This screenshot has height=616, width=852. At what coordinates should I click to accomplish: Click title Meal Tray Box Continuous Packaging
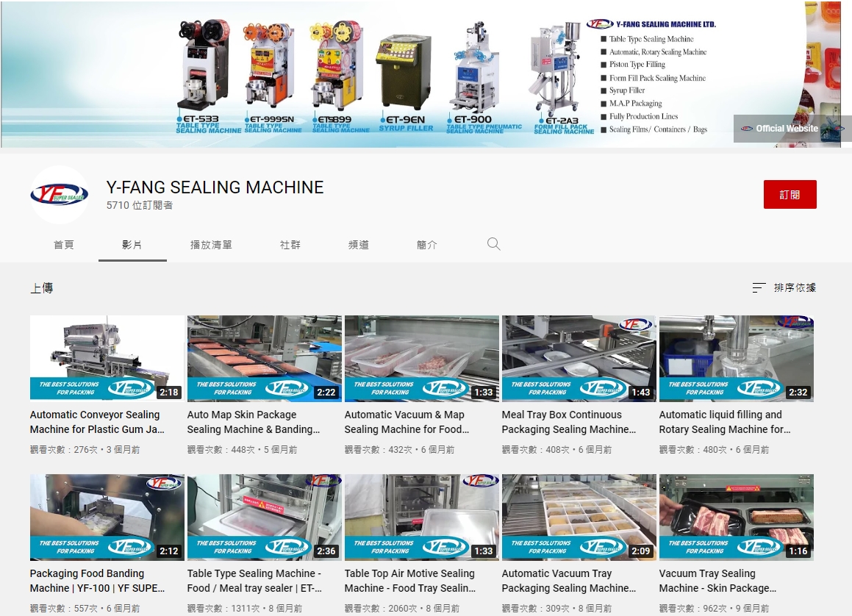(x=569, y=422)
